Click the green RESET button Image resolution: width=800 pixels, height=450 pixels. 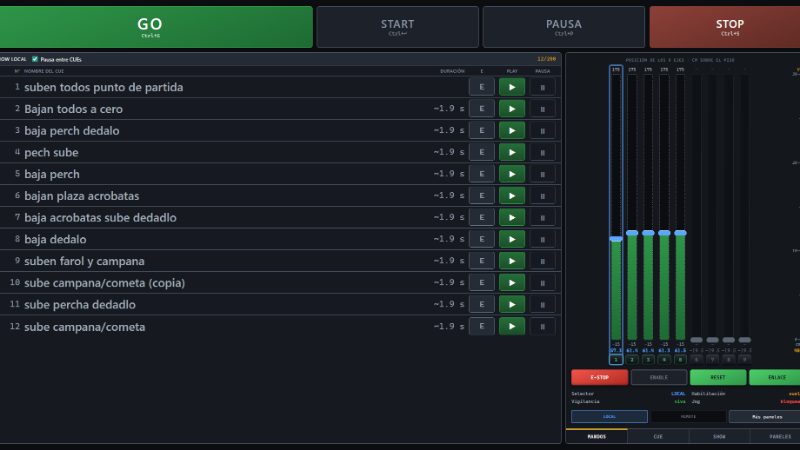click(x=718, y=377)
